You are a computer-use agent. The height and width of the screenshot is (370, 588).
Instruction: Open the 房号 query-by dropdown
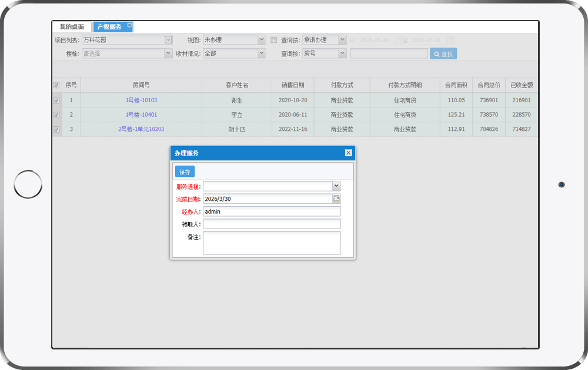point(342,53)
